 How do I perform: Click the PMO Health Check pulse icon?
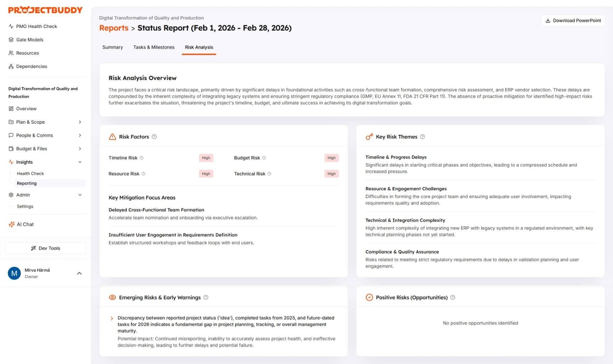point(11,26)
